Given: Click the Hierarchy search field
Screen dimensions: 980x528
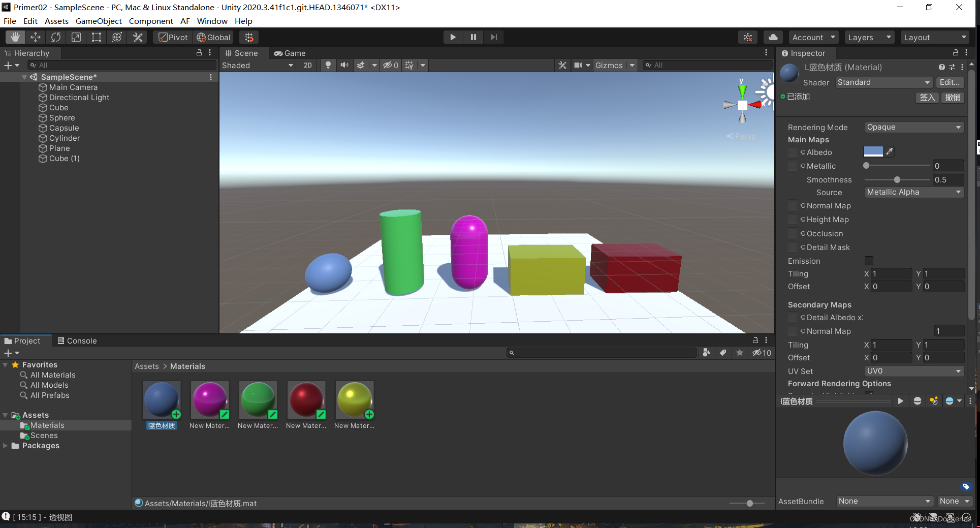Looking at the screenshot, I should [122, 65].
